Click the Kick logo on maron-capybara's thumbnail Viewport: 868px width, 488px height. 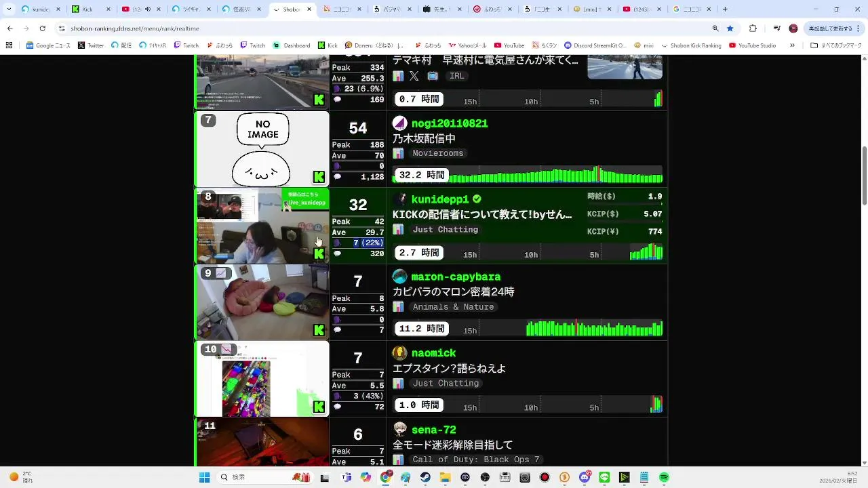tap(319, 330)
